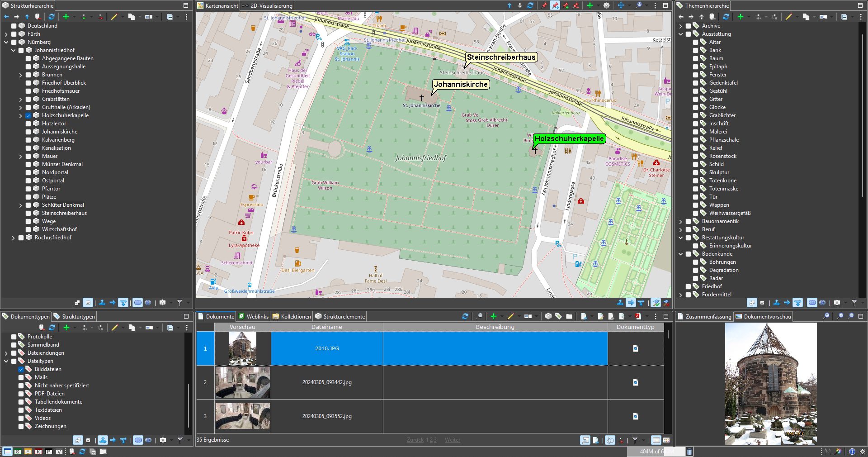Click the highlighted pin icon in the map toolbar
Screen dimensions: 868x457
[x=555, y=5]
